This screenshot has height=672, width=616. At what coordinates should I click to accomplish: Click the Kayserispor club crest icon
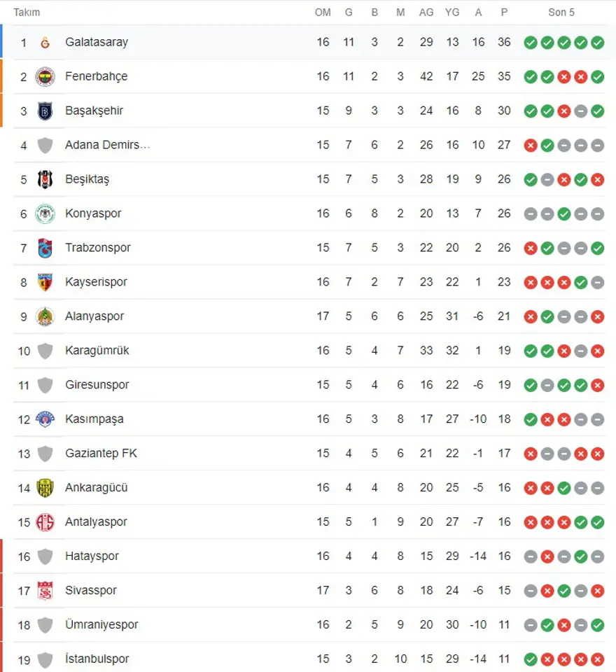pos(45,282)
